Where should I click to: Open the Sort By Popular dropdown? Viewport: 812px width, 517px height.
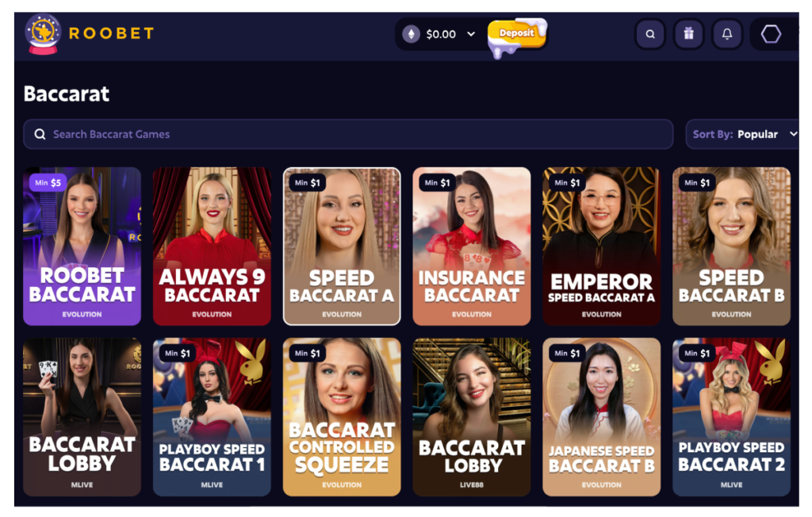[742, 134]
